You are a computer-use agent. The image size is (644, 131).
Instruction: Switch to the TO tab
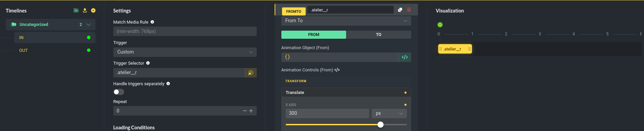[x=379, y=35]
